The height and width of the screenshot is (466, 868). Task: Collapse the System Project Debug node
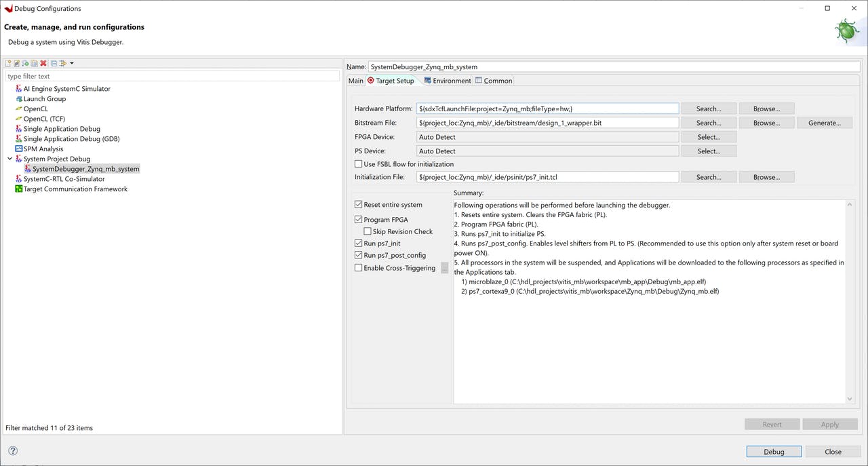coord(9,159)
